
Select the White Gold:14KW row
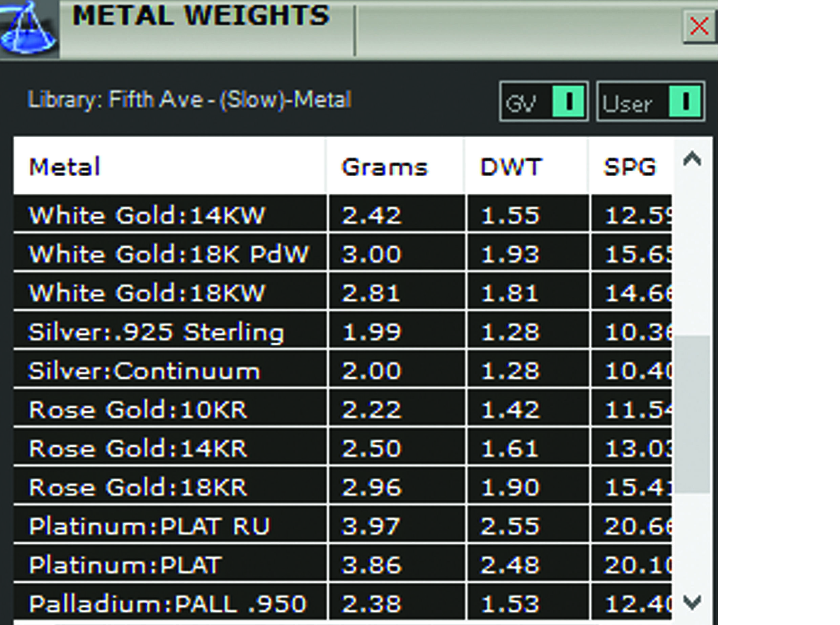[x=147, y=215]
